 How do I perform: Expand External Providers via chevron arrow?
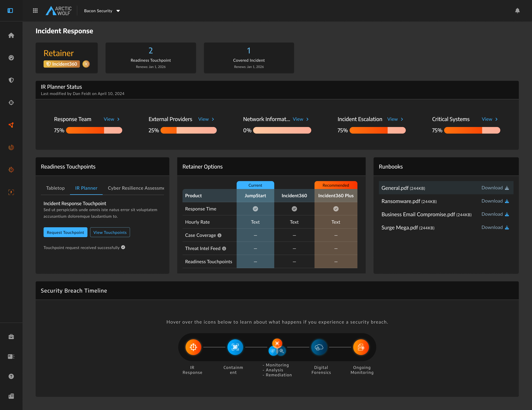pos(213,119)
